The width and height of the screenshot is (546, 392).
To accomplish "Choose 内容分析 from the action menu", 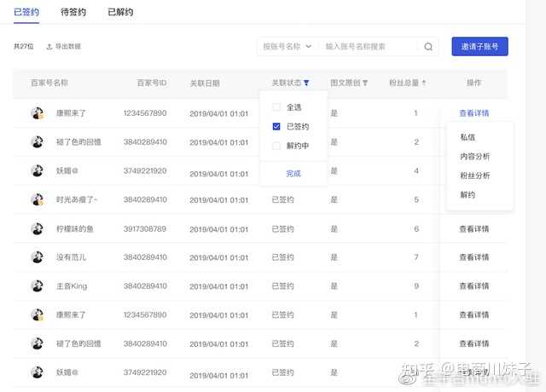I will coord(475,157).
